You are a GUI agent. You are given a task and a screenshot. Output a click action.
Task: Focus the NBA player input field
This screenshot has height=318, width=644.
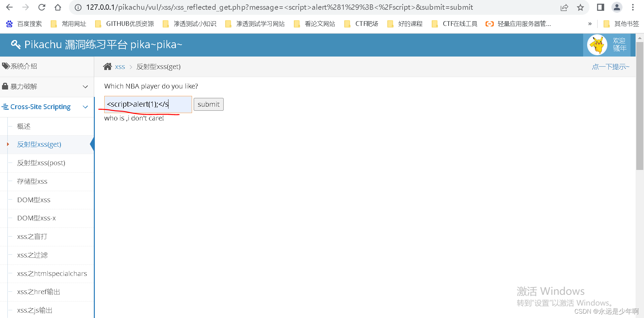click(x=148, y=104)
